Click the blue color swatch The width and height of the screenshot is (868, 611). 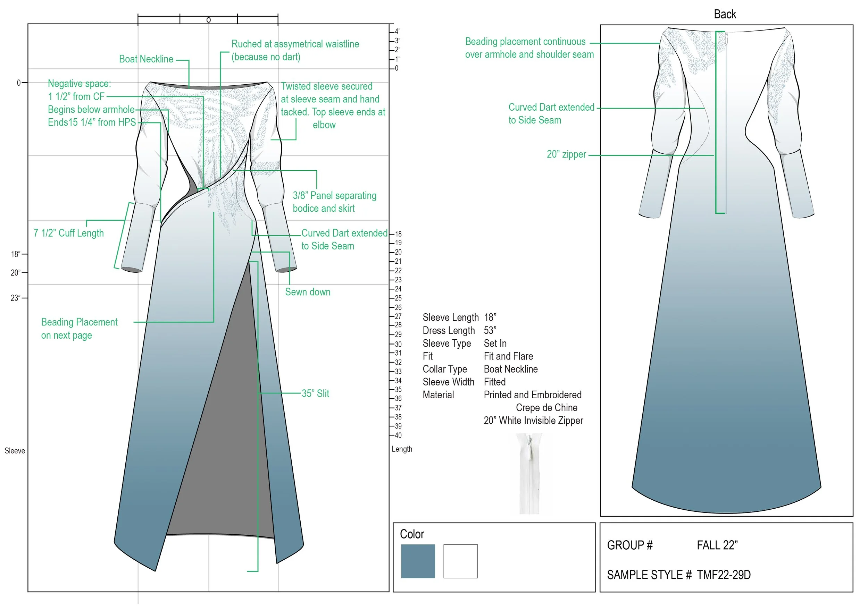point(418,561)
